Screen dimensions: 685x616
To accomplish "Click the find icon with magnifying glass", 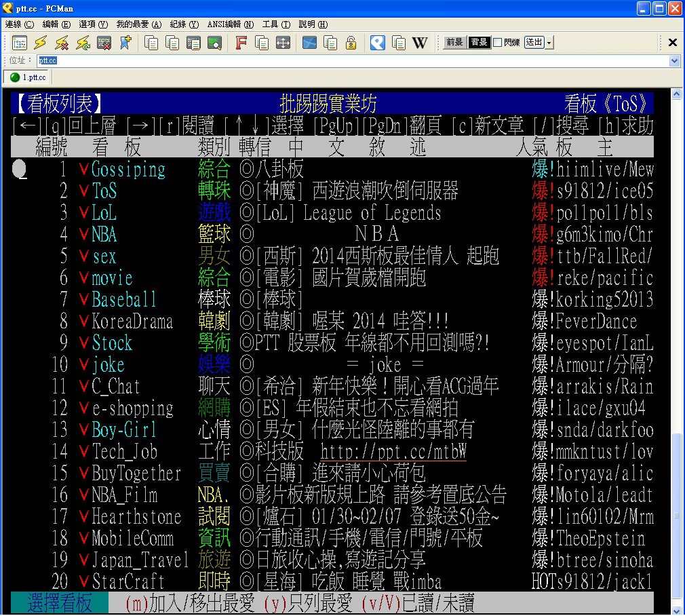I will pyautogui.click(x=214, y=43).
